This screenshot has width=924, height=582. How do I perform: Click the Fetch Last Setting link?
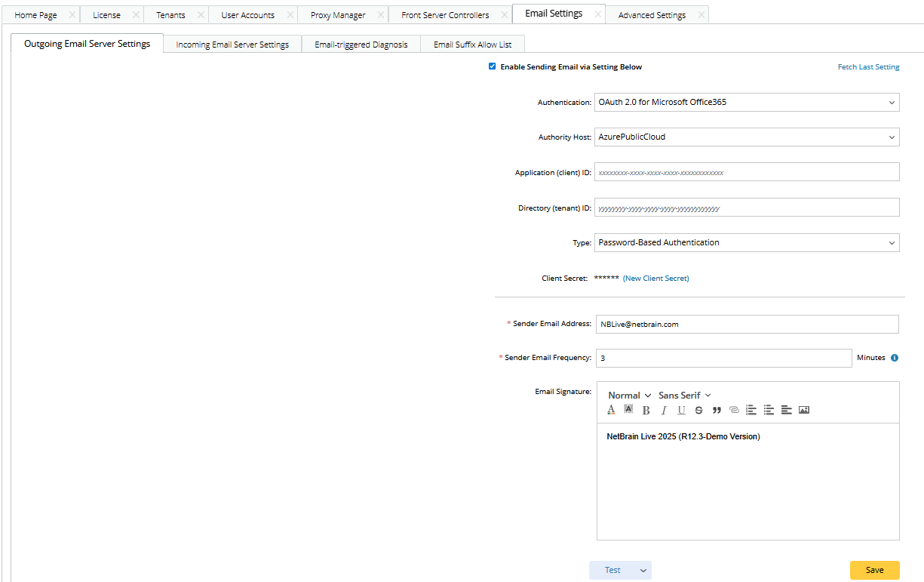tap(868, 67)
